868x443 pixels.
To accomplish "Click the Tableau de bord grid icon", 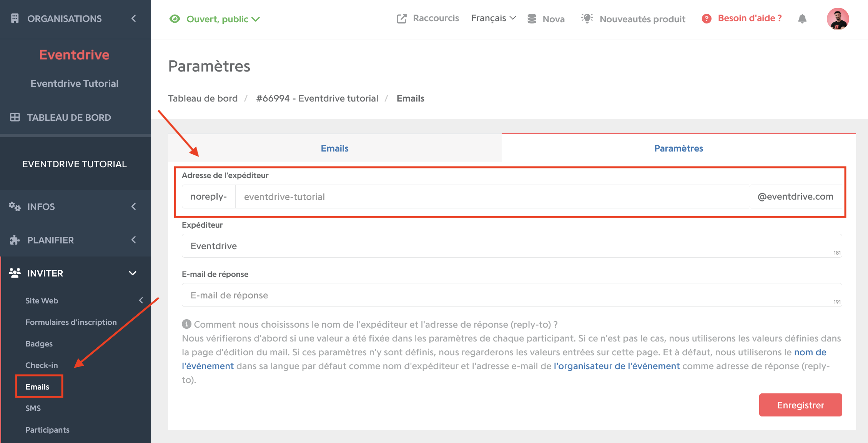I will (15, 117).
